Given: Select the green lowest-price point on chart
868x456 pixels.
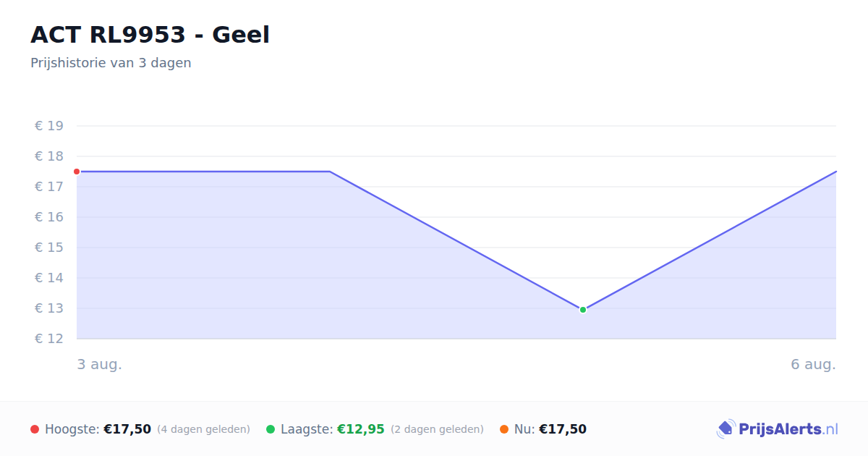Looking at the screenshot, I should coord(583,310).
